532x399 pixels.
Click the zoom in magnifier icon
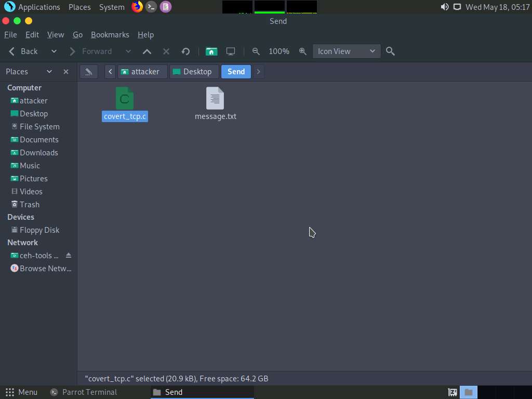[x=302, y=51]
